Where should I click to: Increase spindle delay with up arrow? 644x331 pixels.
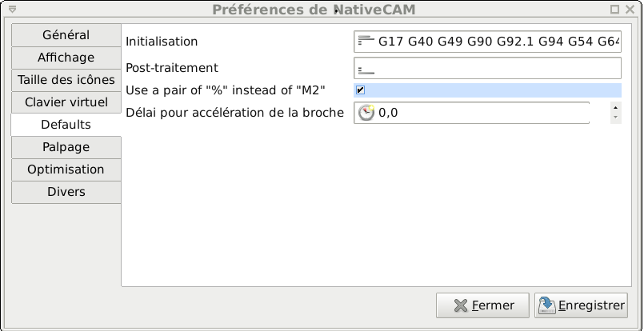(615, 108)
